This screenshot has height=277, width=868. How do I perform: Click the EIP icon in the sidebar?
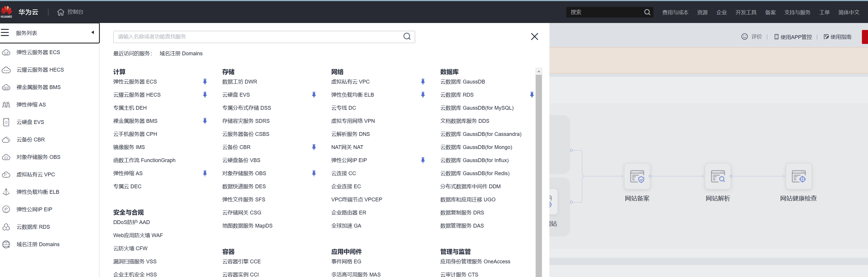(x=6, y=209)
